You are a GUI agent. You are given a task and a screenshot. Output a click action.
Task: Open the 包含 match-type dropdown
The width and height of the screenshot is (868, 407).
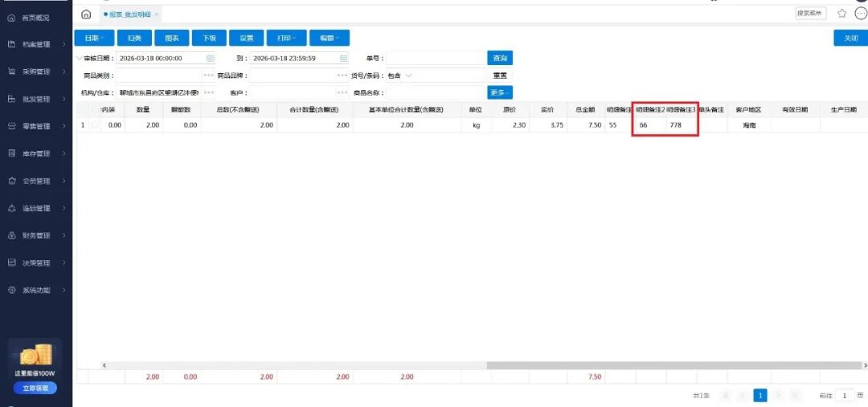point(400,75)
